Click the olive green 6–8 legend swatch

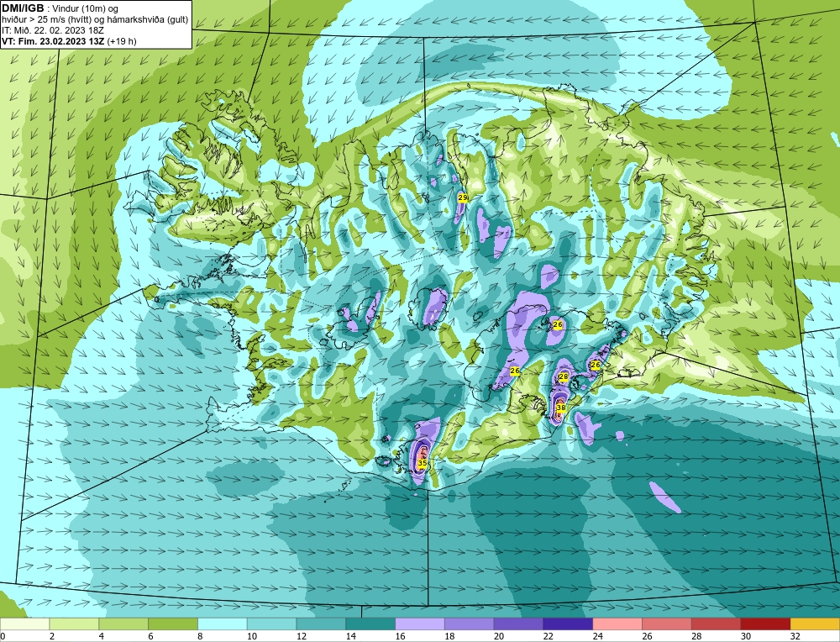173,624
